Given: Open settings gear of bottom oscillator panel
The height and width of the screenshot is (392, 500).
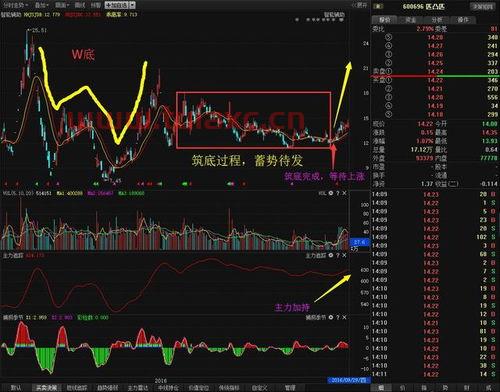Looking at the screenshot, I should pyautogui.click(x=331, y=317).
